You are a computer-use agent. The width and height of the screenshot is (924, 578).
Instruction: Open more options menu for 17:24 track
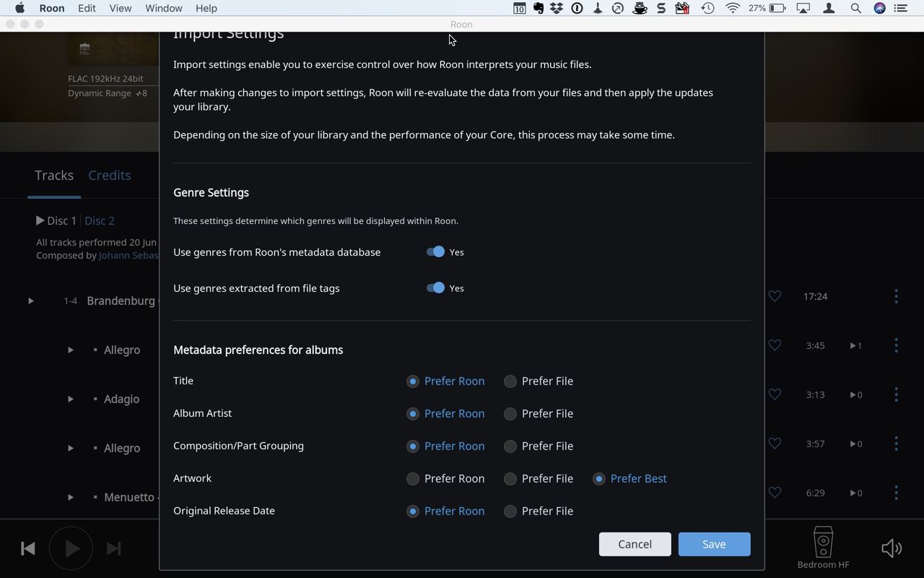pyautogui.click(x=896, y=296)
